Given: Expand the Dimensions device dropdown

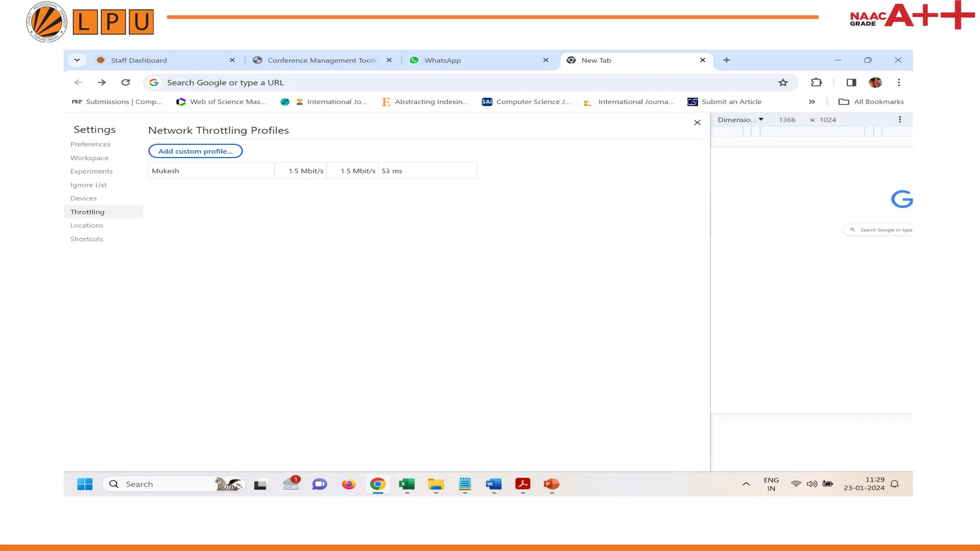Looking at the screenshot, I should pos(740,120).
